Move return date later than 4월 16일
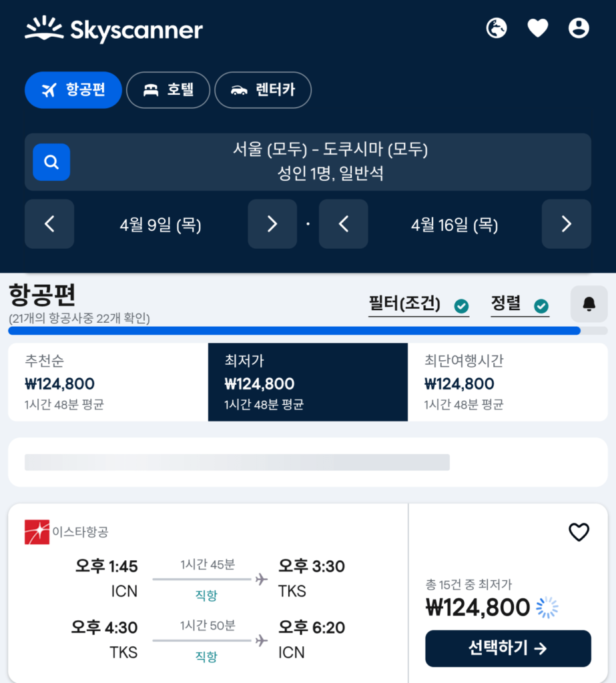616x683 pixels. (x=567, y=224)
